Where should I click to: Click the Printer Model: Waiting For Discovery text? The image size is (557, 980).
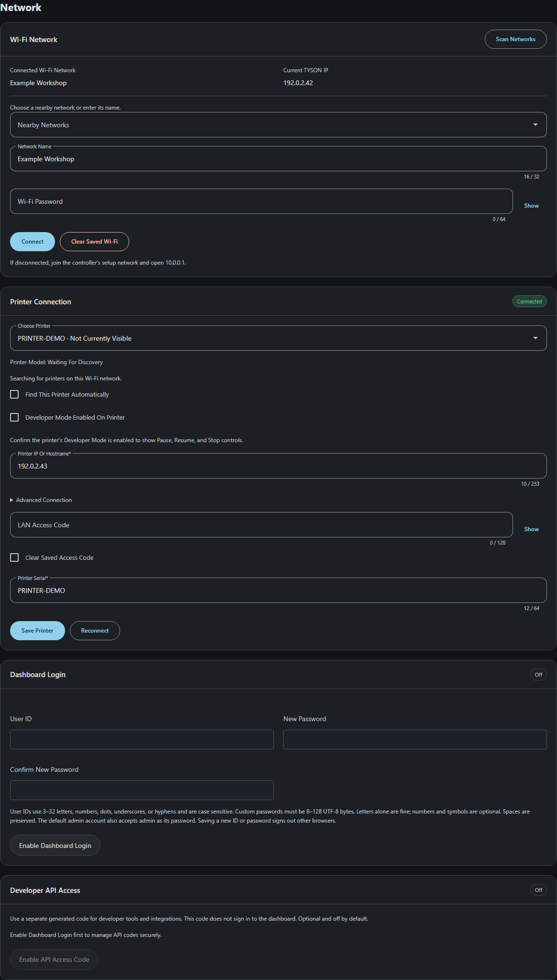pos(56,362)
